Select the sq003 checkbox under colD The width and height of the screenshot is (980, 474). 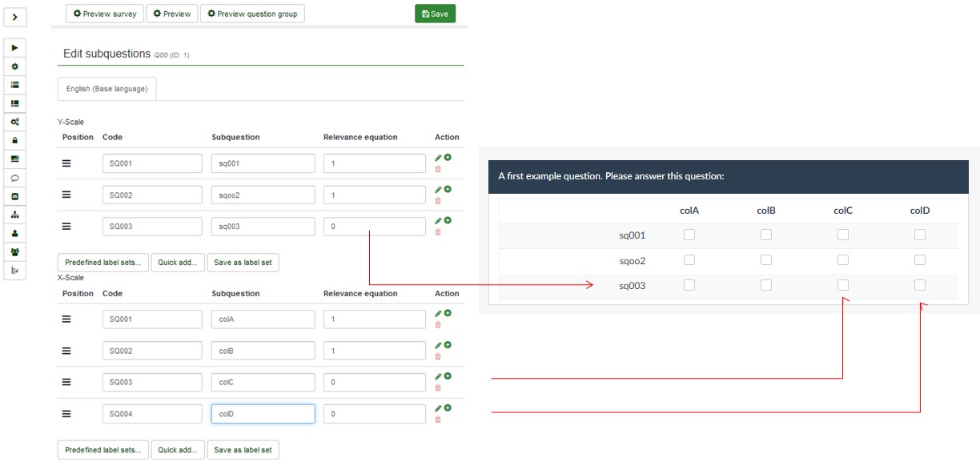(x=919, y=285)
